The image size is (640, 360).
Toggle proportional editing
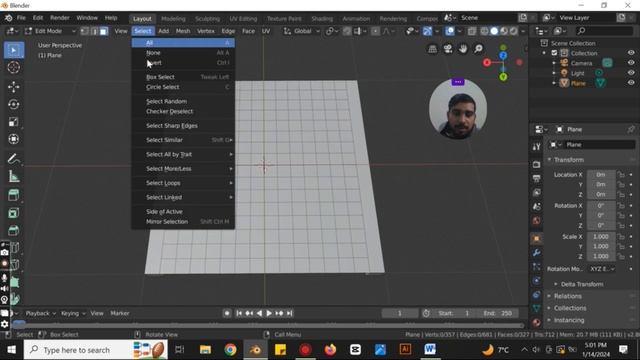pos(376,31)
